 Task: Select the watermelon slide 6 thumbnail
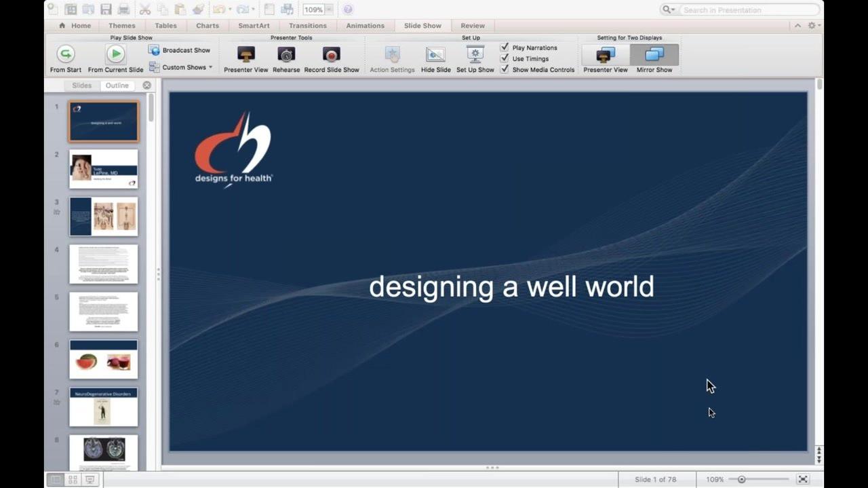103,359
